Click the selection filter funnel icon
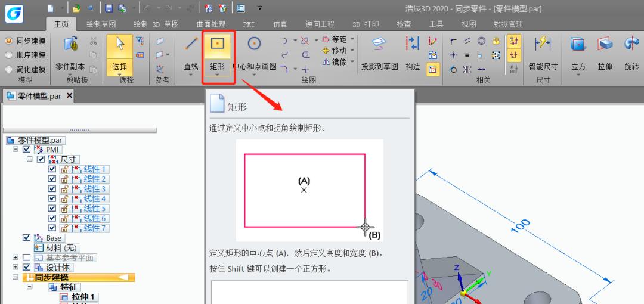The image size is (644, 304). click(140, 41)
